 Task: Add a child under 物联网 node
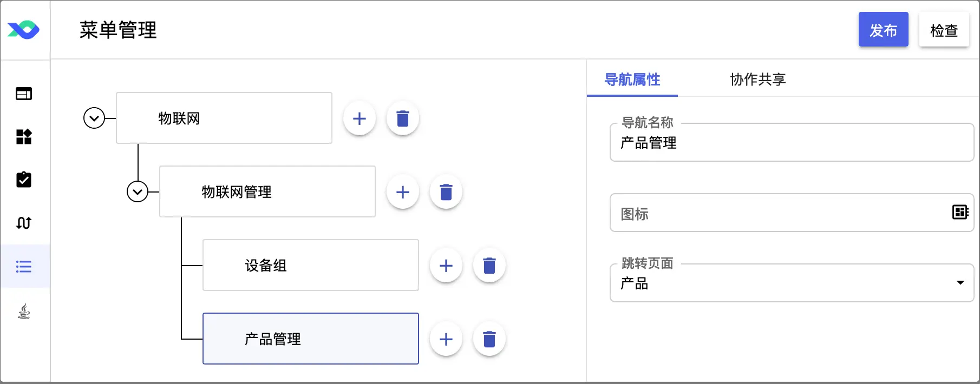(x=360, y=118)
